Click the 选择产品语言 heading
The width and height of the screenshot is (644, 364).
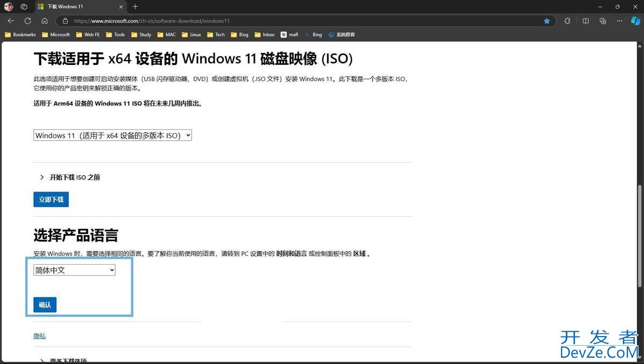coord(76,235)
